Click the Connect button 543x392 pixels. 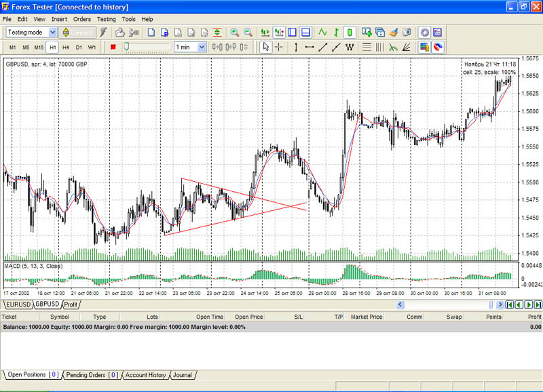pyautogui.click(x=77, y=32)
